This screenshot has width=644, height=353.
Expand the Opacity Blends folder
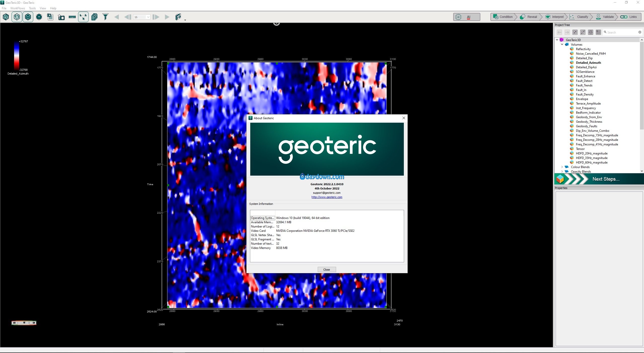pos(562,171)
